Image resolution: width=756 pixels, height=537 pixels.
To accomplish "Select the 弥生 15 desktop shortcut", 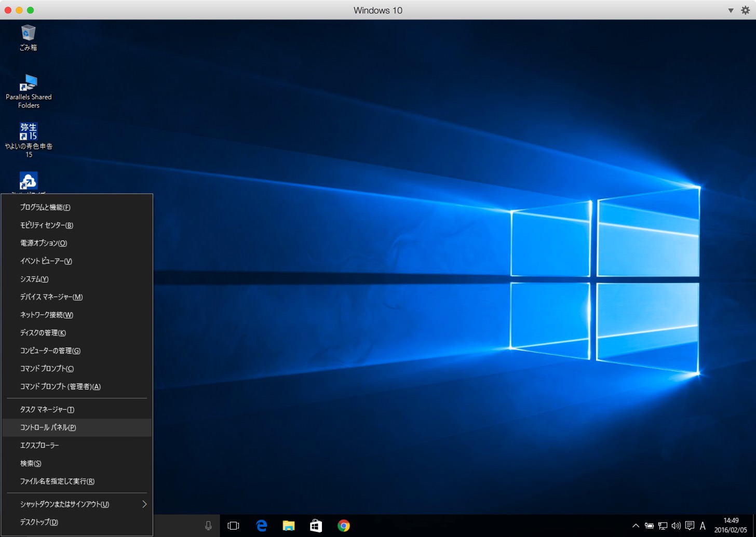I will pos(29,140).
